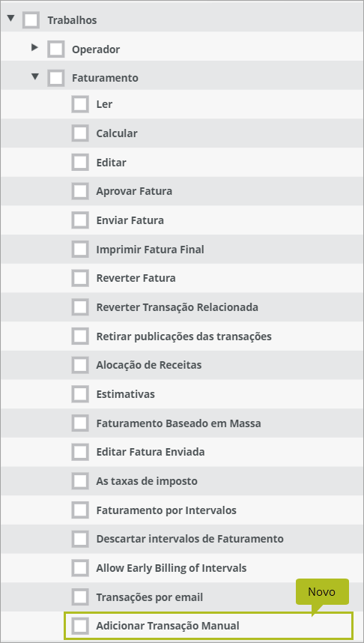
Task: Enable the Calcular permission checkbox
Action: coord(80,133)
